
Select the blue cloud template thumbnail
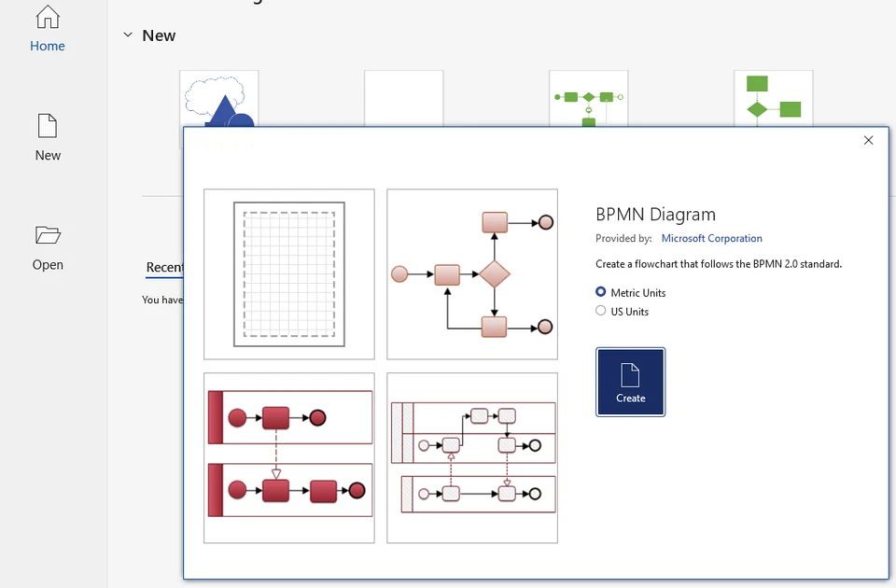point(218,97)
